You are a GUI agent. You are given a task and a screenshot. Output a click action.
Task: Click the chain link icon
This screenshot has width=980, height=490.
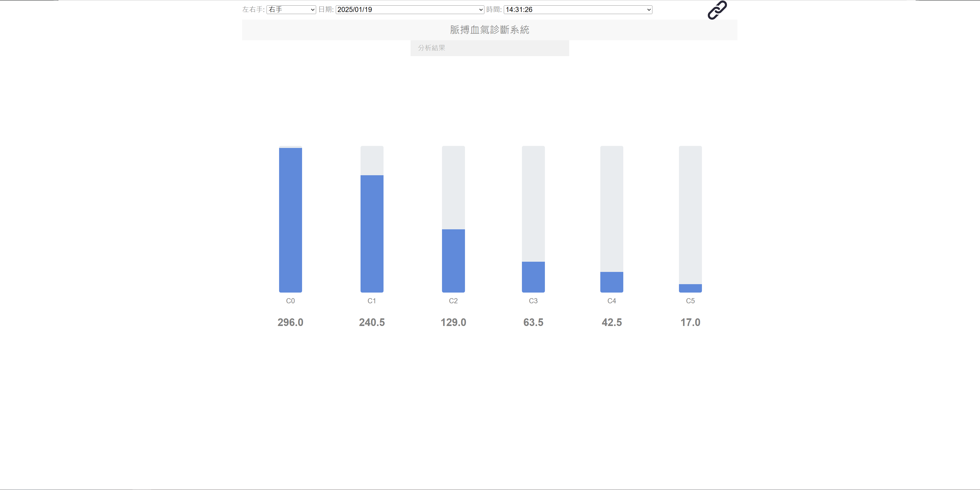(x=717, y=10)
